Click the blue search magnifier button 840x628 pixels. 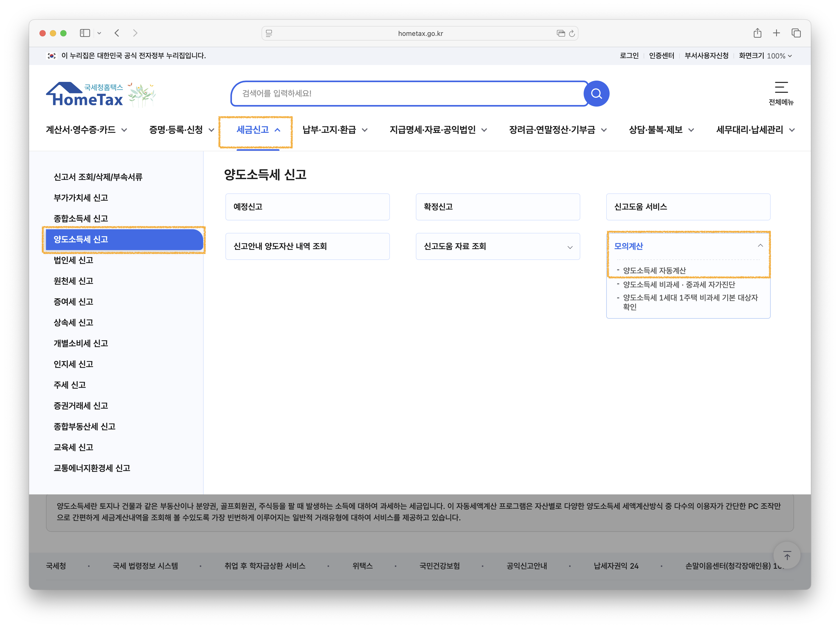[x=596, y=94]
